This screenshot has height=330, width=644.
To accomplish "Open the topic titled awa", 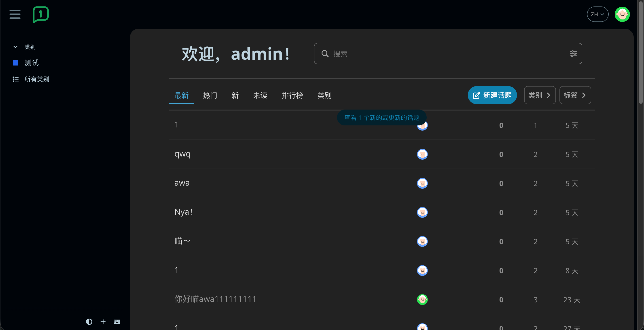I will click(182, 183).
